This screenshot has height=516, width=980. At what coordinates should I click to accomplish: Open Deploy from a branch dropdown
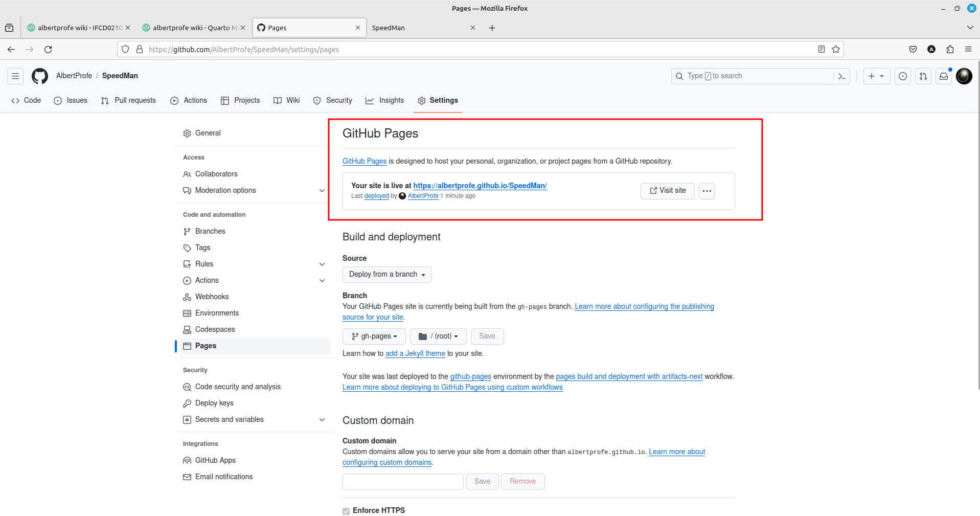tap(387, 275)
